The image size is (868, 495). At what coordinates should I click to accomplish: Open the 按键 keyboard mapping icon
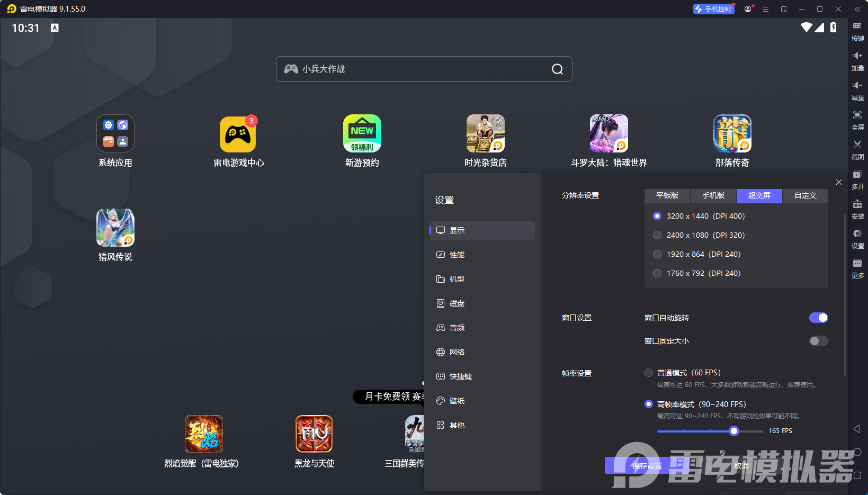point(858,31)
